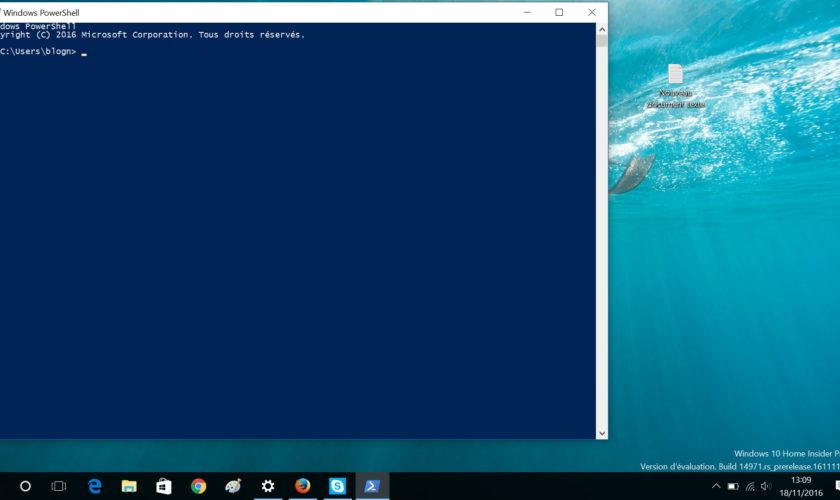Click the volume speaker tray icon

pyautogui.click(x=766, y=486)
